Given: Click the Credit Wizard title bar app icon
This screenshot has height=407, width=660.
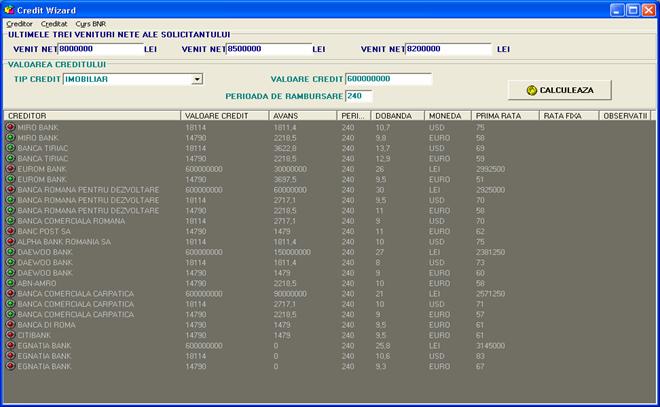Looking at the screenshot, I should click(9, 10).
